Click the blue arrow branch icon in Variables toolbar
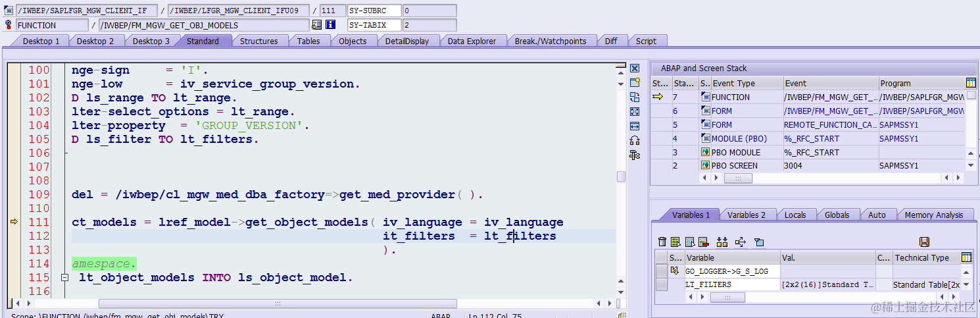Image resolution: width=980 pixels, height=318 pixels. (x=740, y=242)
